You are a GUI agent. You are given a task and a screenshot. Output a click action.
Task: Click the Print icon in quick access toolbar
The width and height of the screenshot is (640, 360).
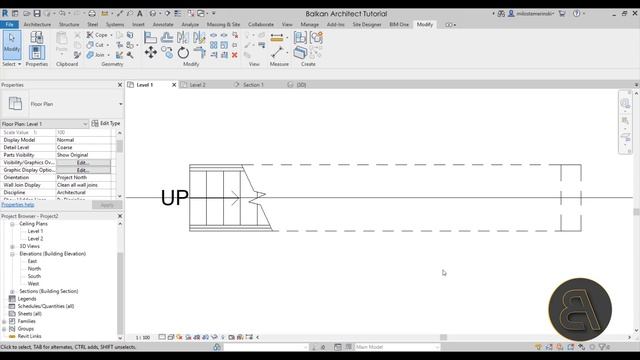click(92, 13)
